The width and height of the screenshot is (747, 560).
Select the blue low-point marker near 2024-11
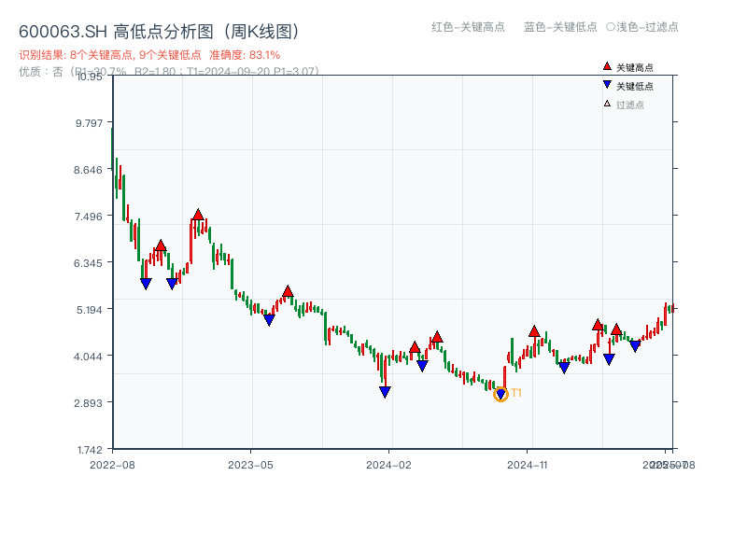point(564,367)
